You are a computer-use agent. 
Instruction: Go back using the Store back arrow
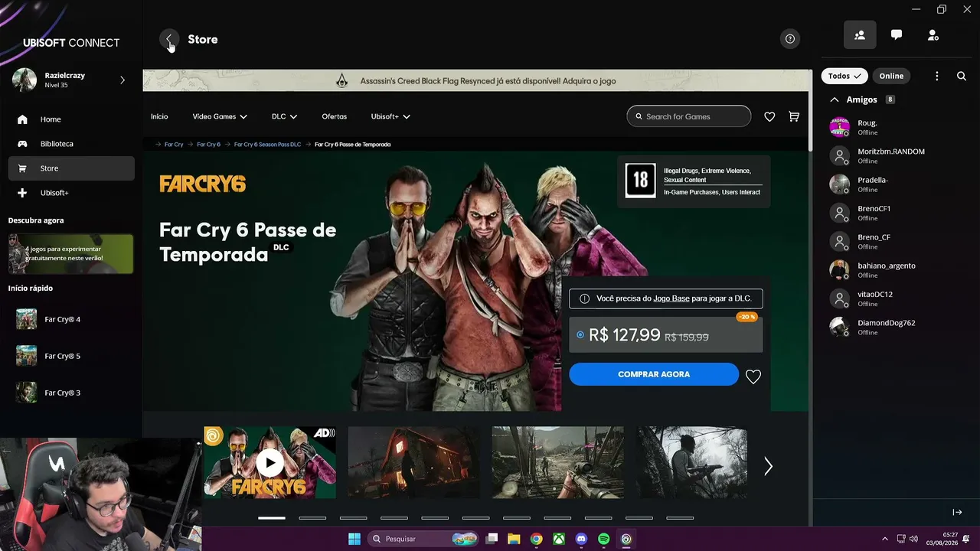pos(169,39)
